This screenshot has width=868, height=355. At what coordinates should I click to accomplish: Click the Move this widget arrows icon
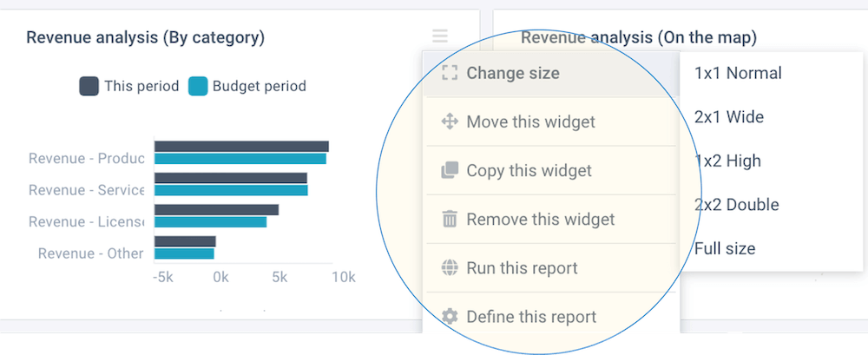[450, 122]
